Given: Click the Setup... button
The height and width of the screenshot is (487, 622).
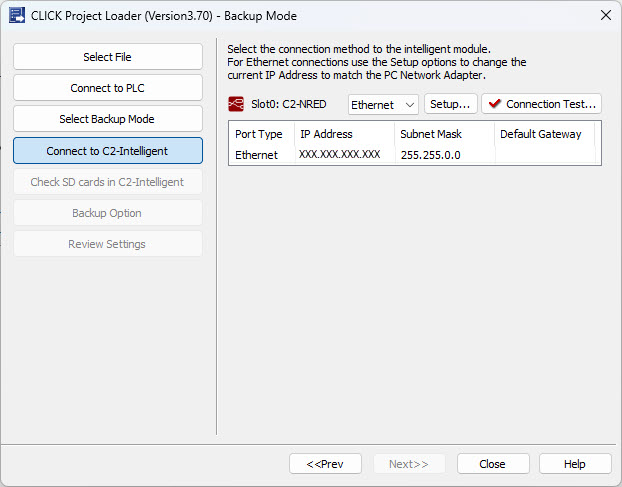Looking at the screenshot, I should tap(450, 104).
